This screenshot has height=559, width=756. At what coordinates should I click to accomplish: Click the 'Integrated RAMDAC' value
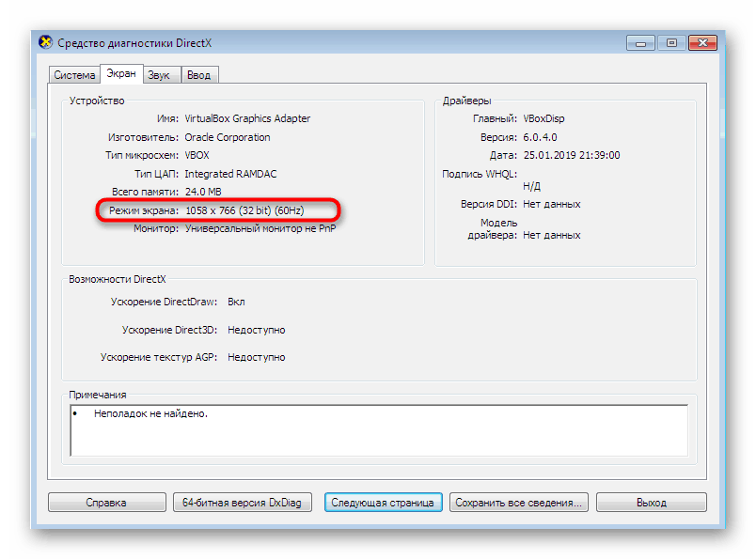tap(230, 174)
